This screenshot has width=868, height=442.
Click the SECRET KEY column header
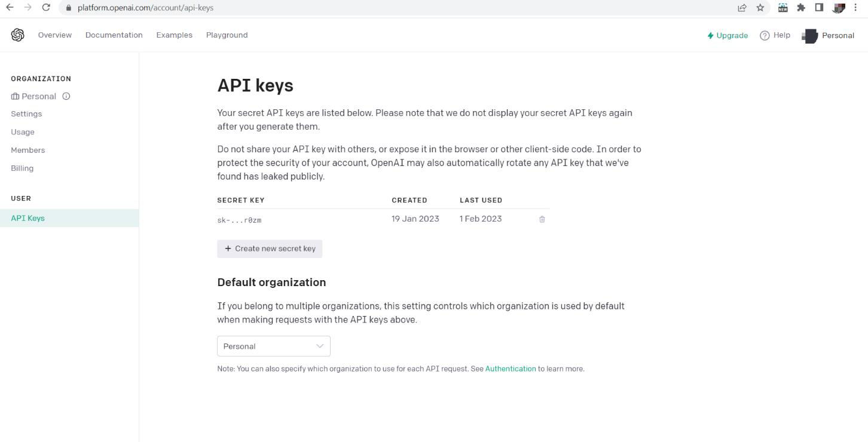(241, 200)
